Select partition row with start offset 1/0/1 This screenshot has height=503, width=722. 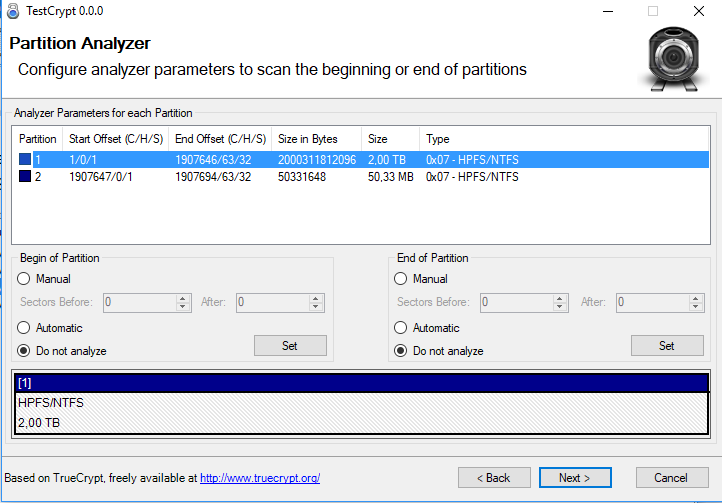pos(361,159)
